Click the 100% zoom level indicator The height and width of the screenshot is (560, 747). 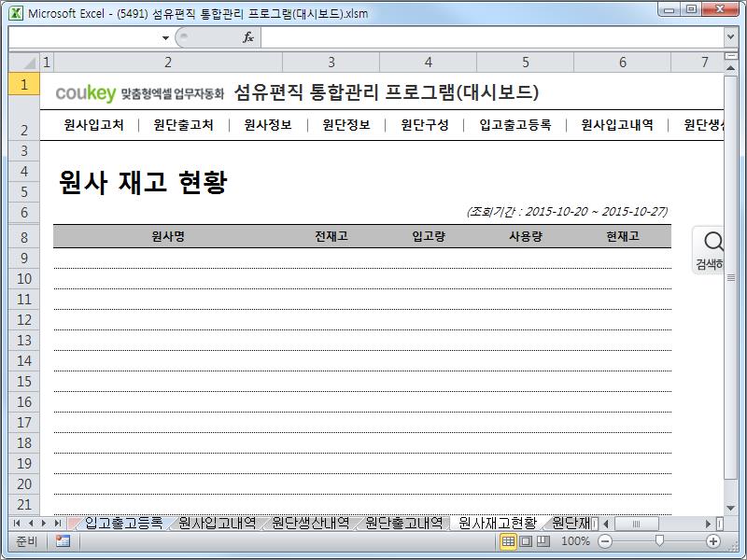pos(575,541)
